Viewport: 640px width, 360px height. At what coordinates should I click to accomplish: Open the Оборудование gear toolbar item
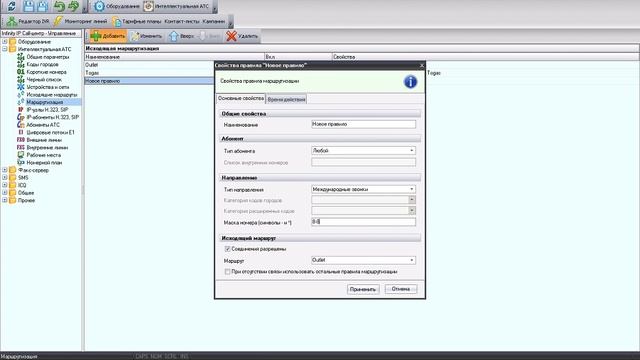(117, 6)
